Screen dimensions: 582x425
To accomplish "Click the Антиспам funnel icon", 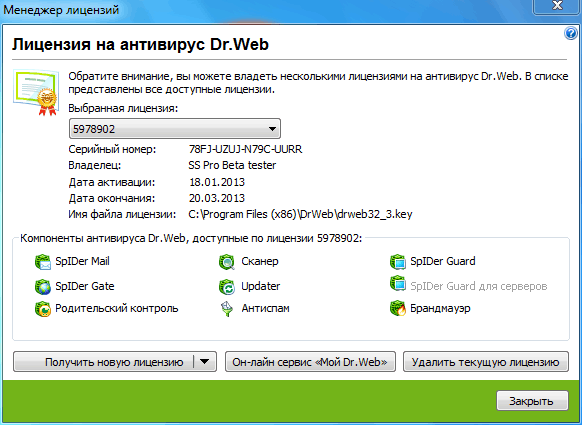I will 227,309.
